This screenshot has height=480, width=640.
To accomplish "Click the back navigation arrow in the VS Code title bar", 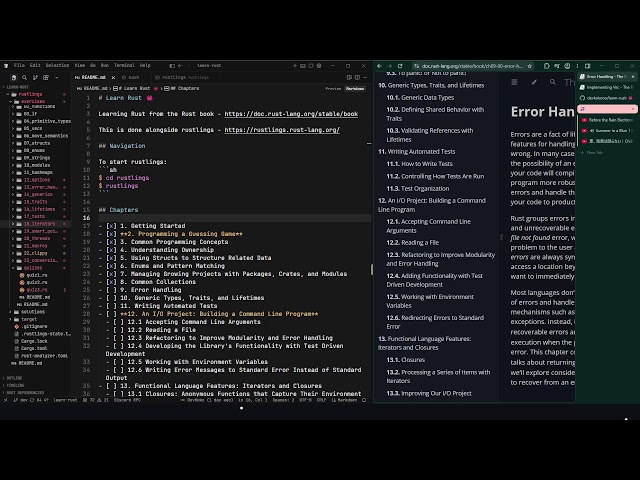I will click(x=180, y=66).
